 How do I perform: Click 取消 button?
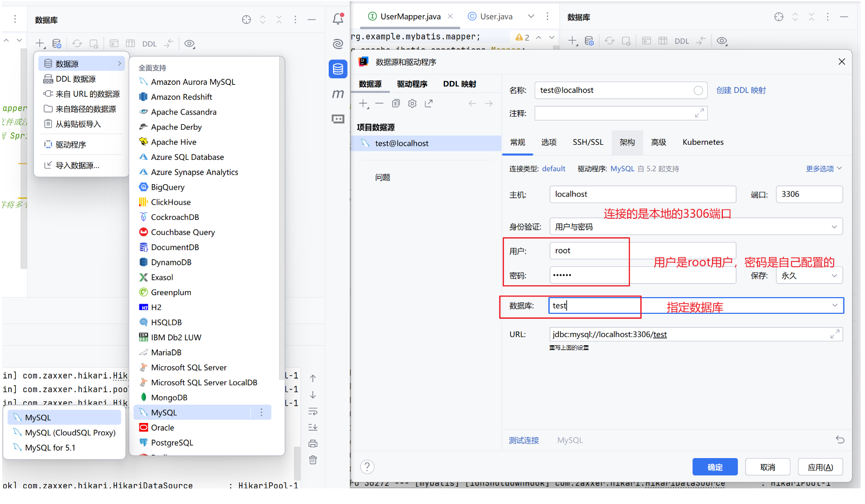click(x=768, y=467)
